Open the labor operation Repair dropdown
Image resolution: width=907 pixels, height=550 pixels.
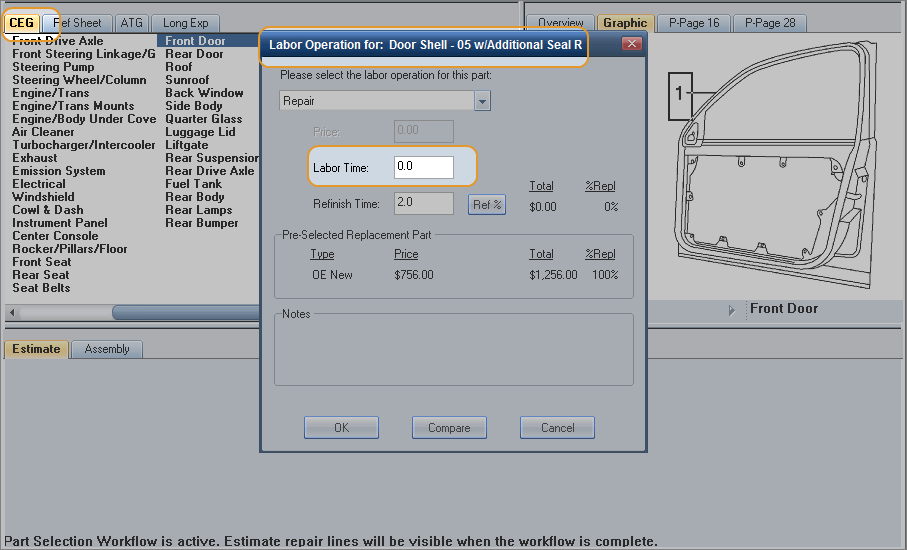[482, 101]
